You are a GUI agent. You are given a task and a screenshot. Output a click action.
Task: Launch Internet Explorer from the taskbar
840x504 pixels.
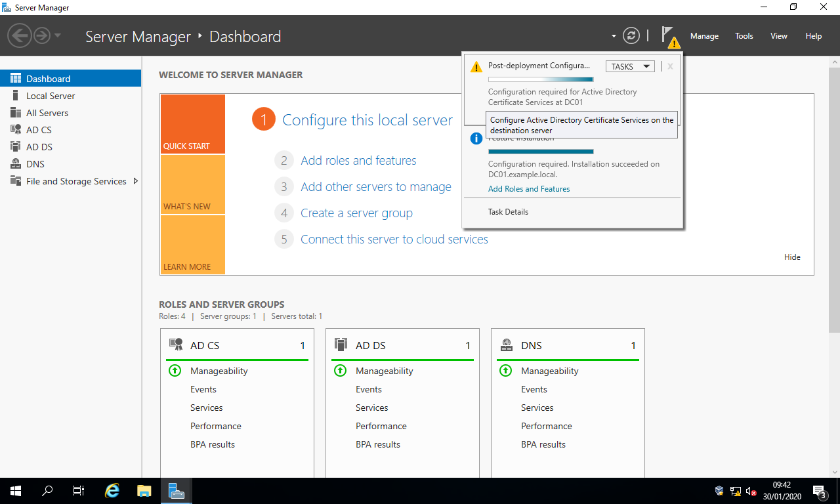112,490
